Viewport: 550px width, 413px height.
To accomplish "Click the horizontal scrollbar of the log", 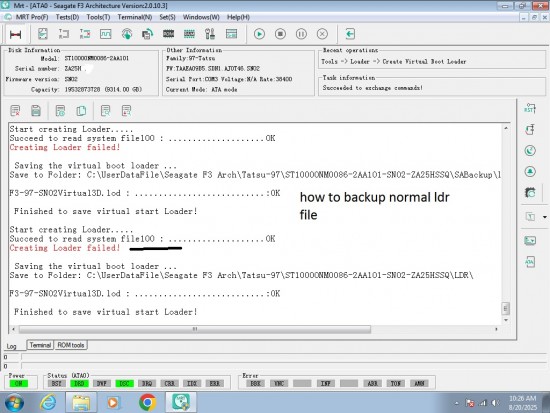I will 195,329.
